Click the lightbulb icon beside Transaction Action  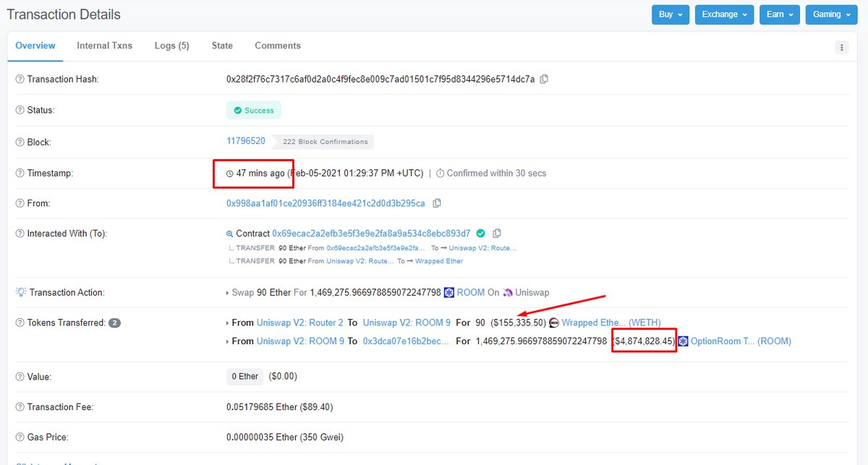(20, 292)
